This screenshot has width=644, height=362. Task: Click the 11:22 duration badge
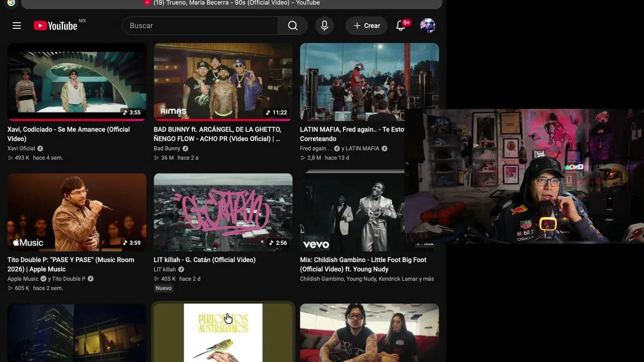(x=276, y=113)
